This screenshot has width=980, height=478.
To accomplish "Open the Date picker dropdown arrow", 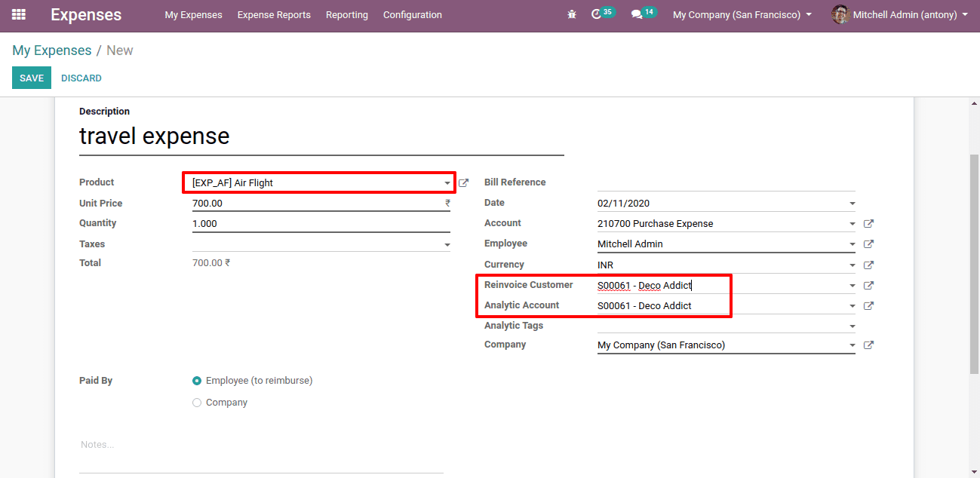I will (x=852, y=204).
